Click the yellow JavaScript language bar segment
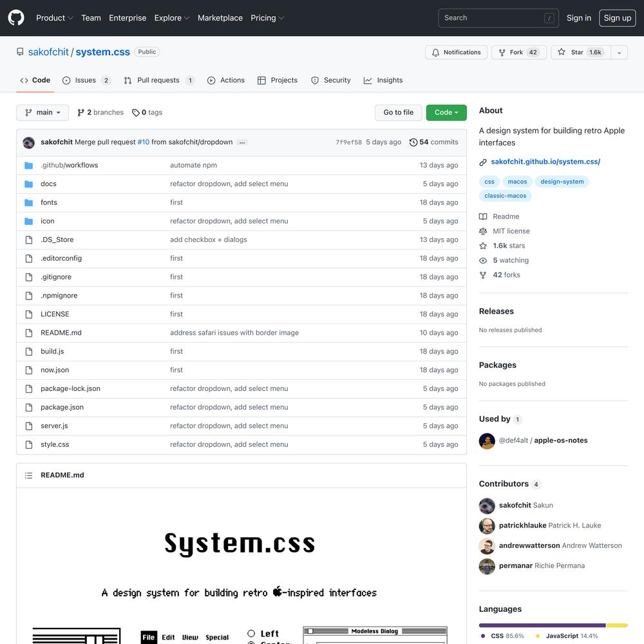This screenshot has width=644, height=644. tap(618, 625)
